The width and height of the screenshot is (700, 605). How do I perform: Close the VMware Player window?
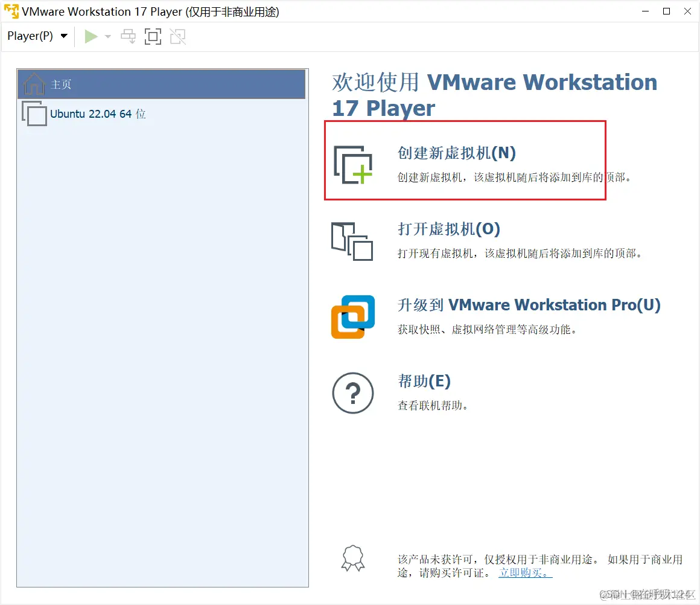687,11
